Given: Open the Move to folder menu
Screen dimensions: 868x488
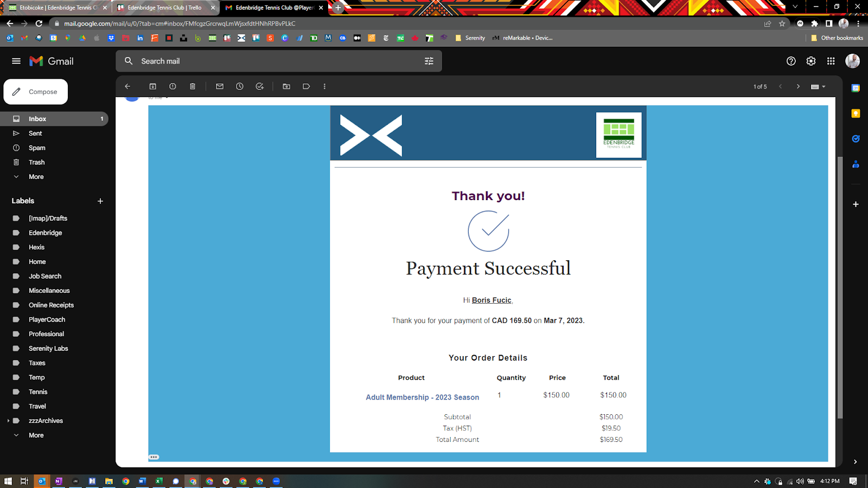Looking at the screenshot, I should tap(286, 86).
